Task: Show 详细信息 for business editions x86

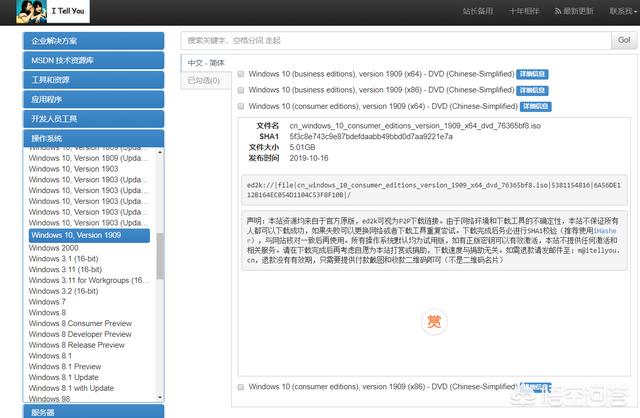Action: click(x=532, y=90)
